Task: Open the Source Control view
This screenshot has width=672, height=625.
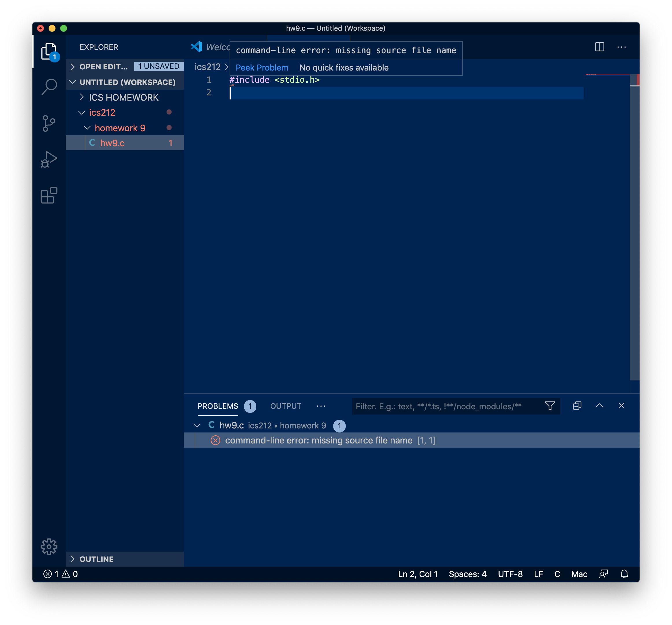Action: pyautogui.click(x=49, y=123)
